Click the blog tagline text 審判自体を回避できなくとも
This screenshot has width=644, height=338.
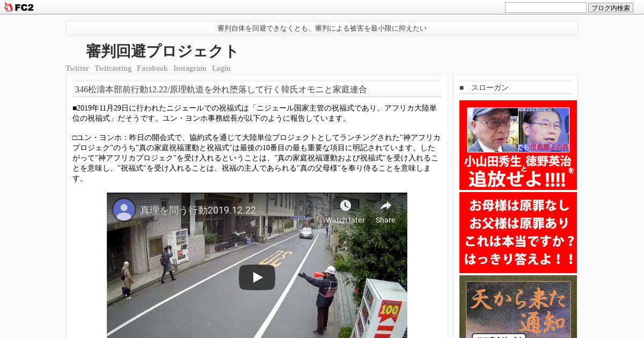(322, 28)
